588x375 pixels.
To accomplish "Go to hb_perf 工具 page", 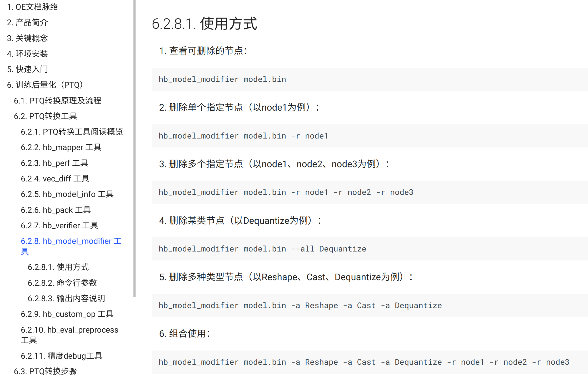I will 54,163.
